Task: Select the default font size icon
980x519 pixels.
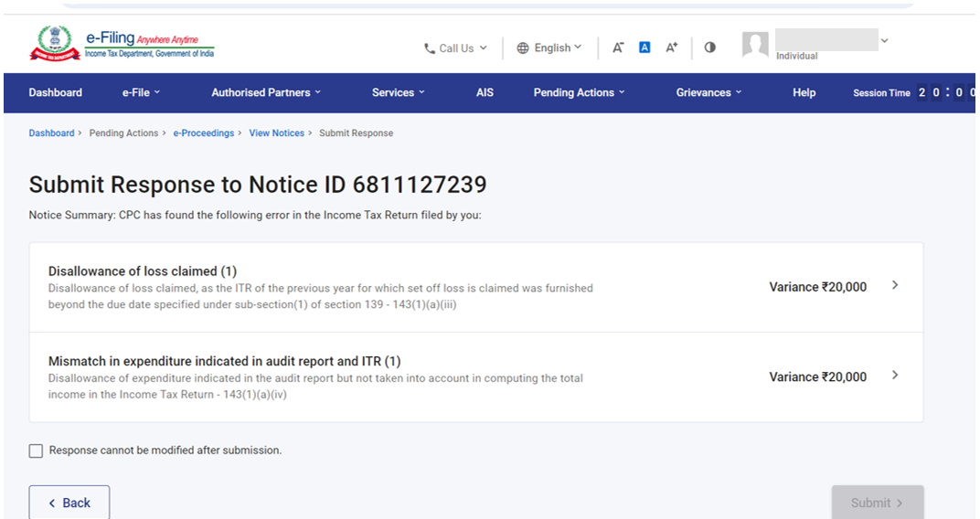Action: pos(644,48)
